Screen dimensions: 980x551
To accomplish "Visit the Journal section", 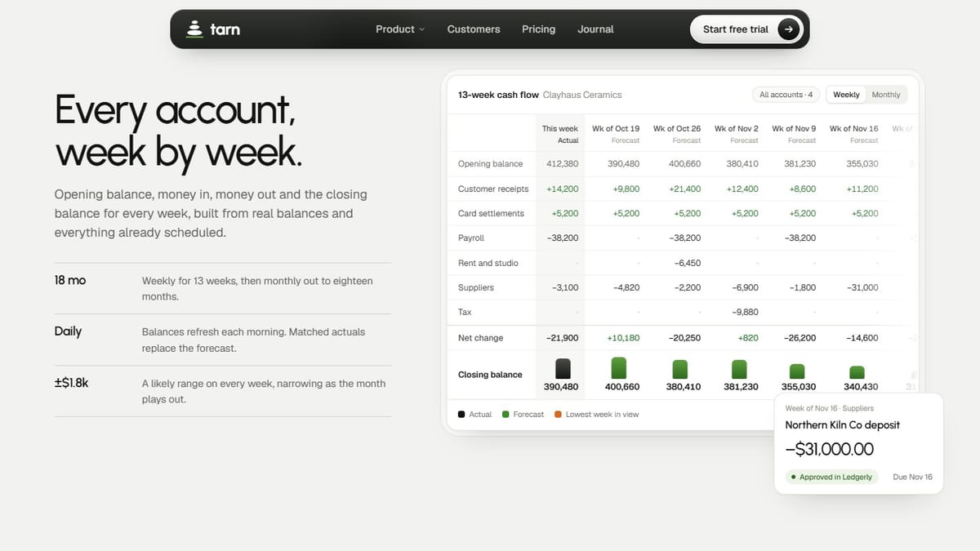I will (x=595, y=29).
